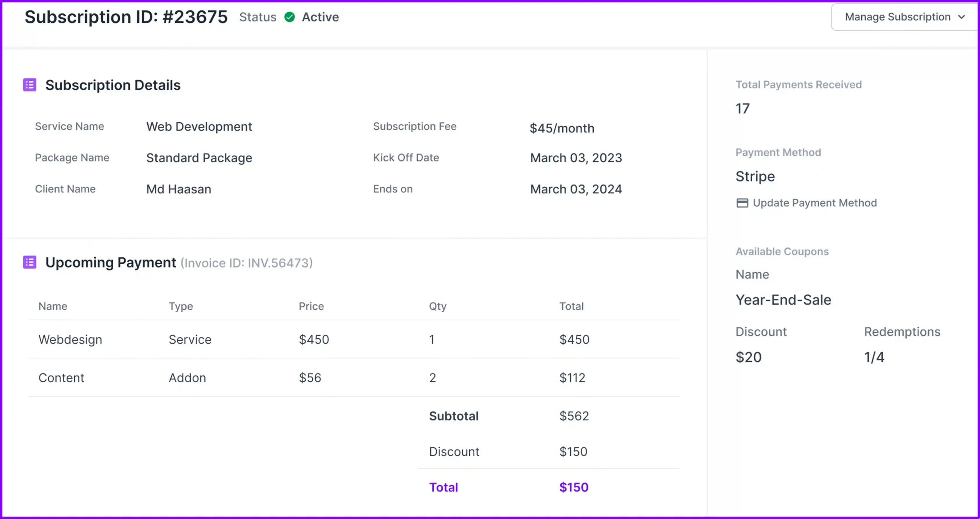Viewport: 980px width, 519px height.
Task: Click the purple list icon near Upcoming Payment
Action: click(x=30, y=262)
